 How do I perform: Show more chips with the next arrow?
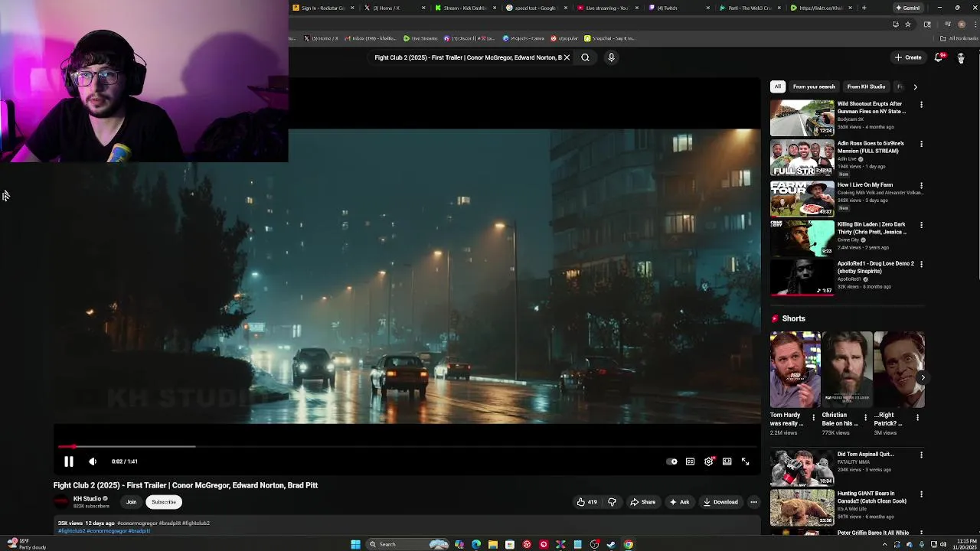coord(915,86)
